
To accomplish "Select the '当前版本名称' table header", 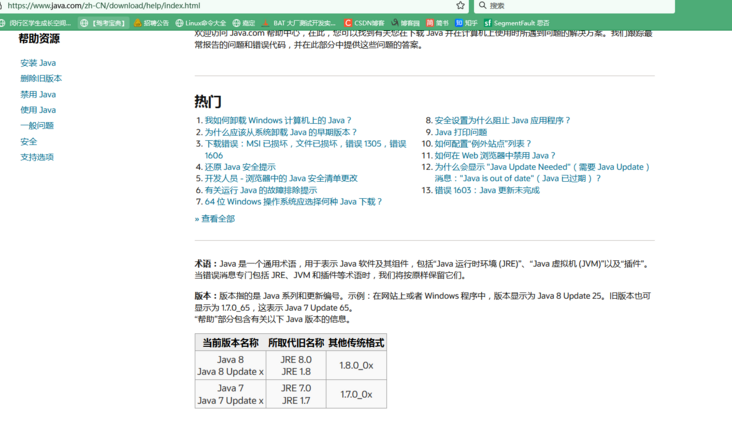I will [230, 343].
